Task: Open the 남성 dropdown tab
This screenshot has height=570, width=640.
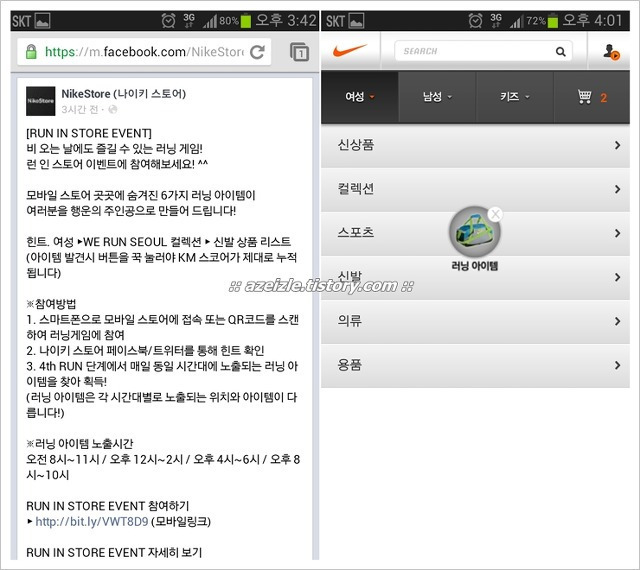Action: click(x=437, y=97)
